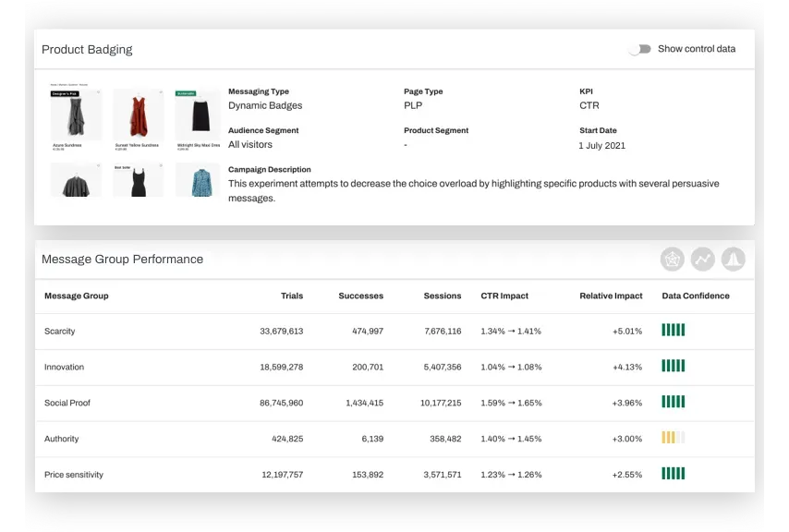Sort by the Successes column header
This screenshot has width=789, height=532.
coord(361,296)
